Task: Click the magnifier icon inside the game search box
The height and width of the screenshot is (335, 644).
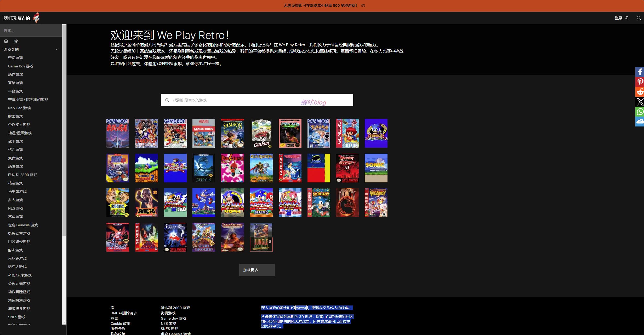Action: 167,100
